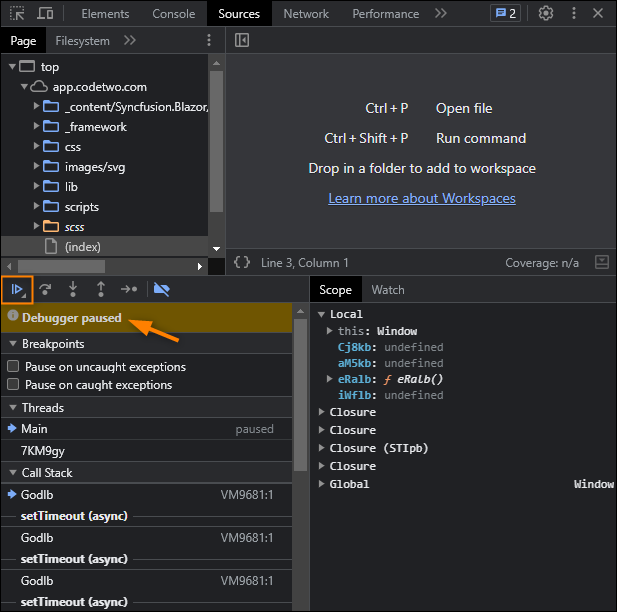Click the VM9681:1 link in the first Godlb frame
Viewport: 617px width, 612px height.
247,495
